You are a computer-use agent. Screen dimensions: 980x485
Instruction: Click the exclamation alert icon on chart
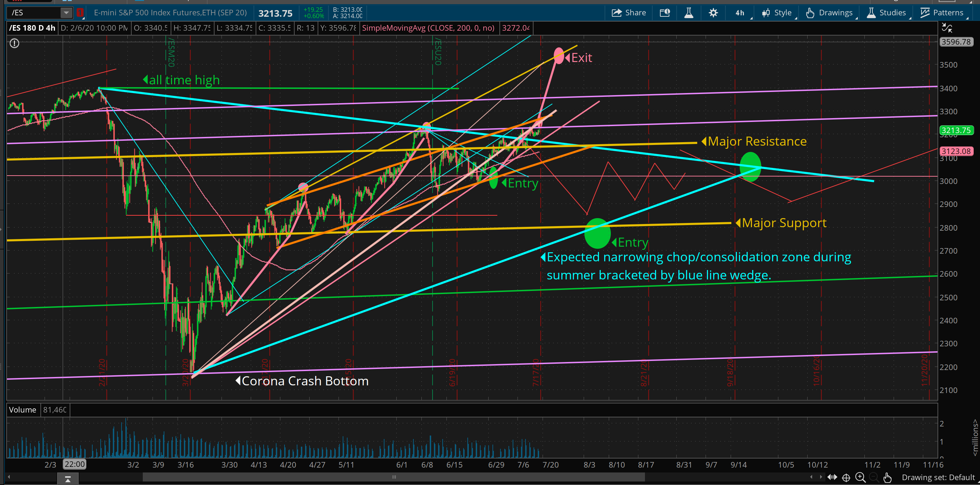click(15, 44)
